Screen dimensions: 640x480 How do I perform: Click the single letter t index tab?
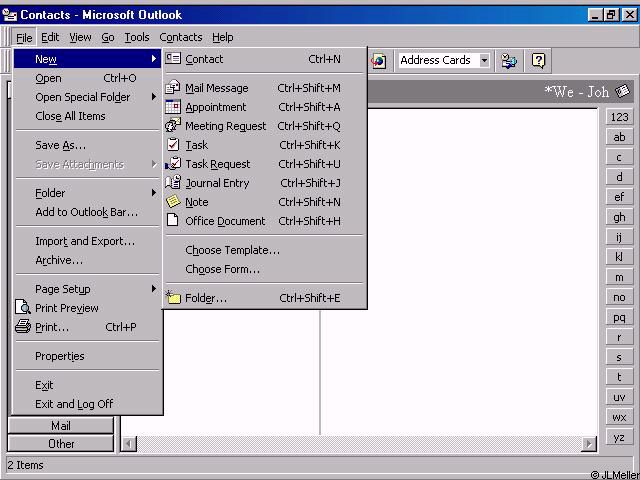619,377
